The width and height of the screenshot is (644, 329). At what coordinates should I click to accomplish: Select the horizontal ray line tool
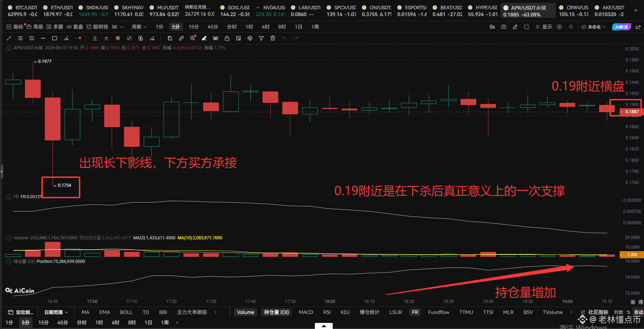coord(43,38)
